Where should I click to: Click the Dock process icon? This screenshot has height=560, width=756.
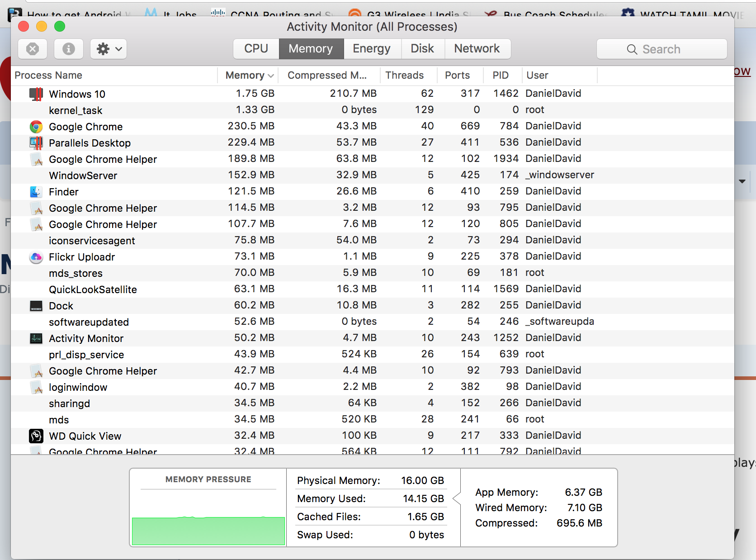[36, 306]
